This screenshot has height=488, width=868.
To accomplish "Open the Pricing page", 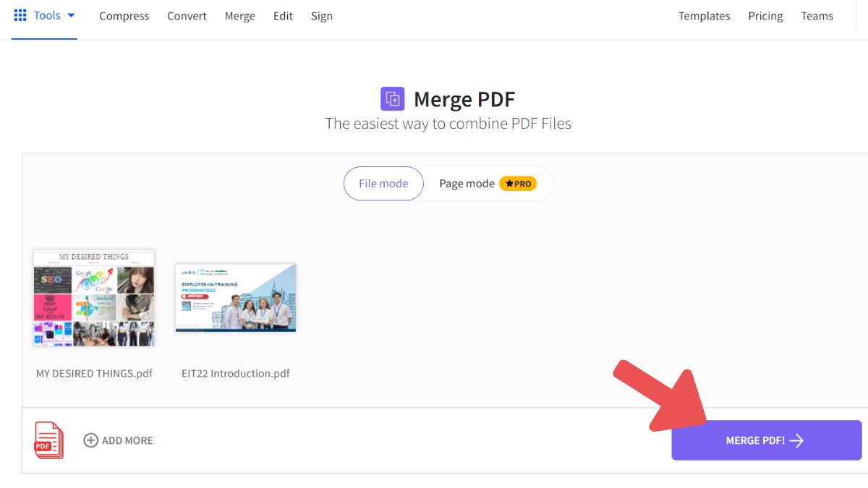I will click(x=765, y=16).
